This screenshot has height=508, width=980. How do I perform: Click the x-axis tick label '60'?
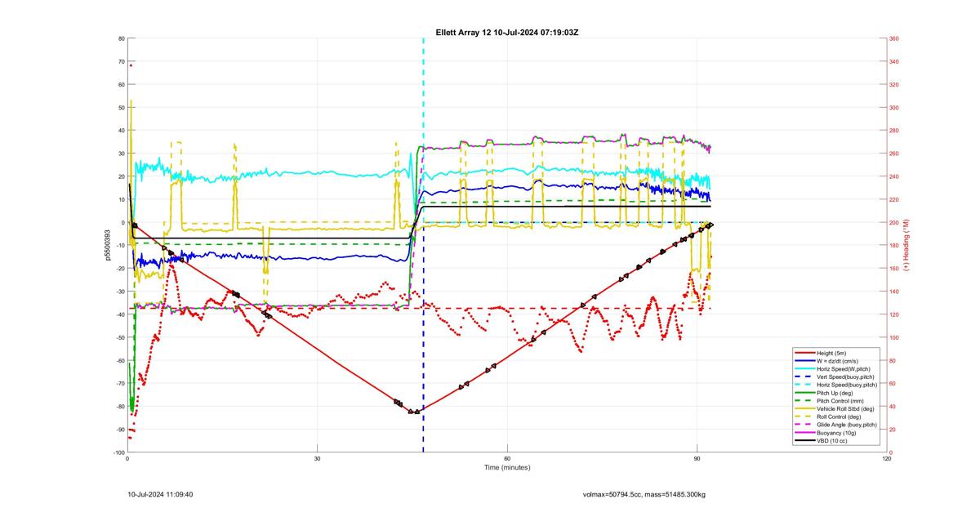pos(507,459)
